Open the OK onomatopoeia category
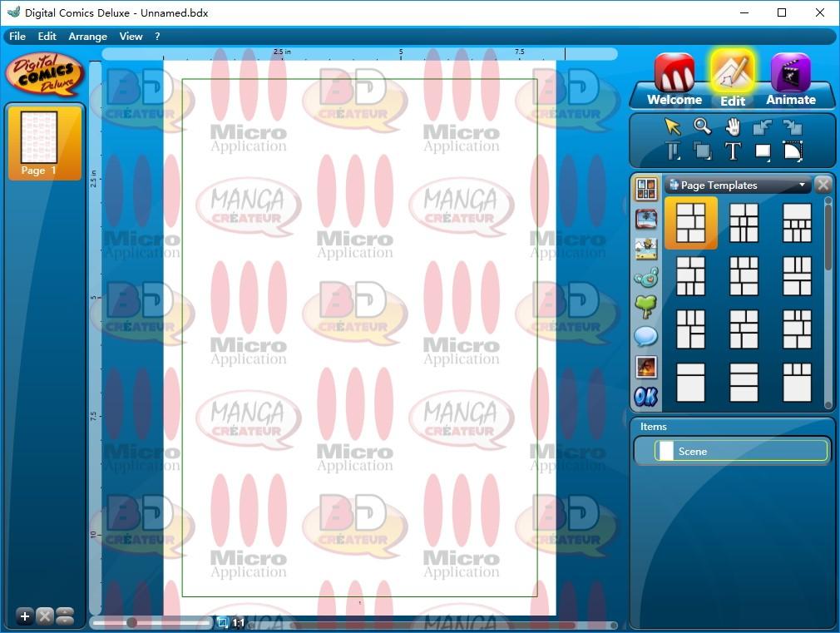Image resolution: width=840 pixels, height=633 pixels. point(646,397)
